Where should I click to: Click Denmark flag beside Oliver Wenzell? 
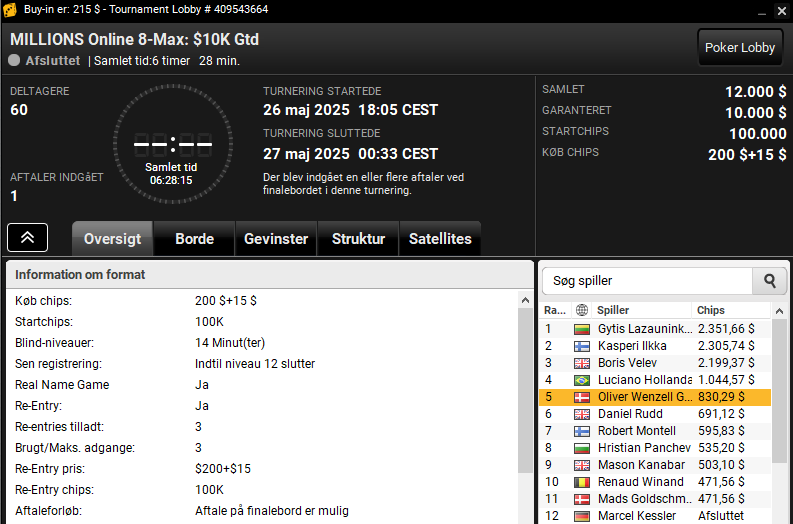coord(582,397)
